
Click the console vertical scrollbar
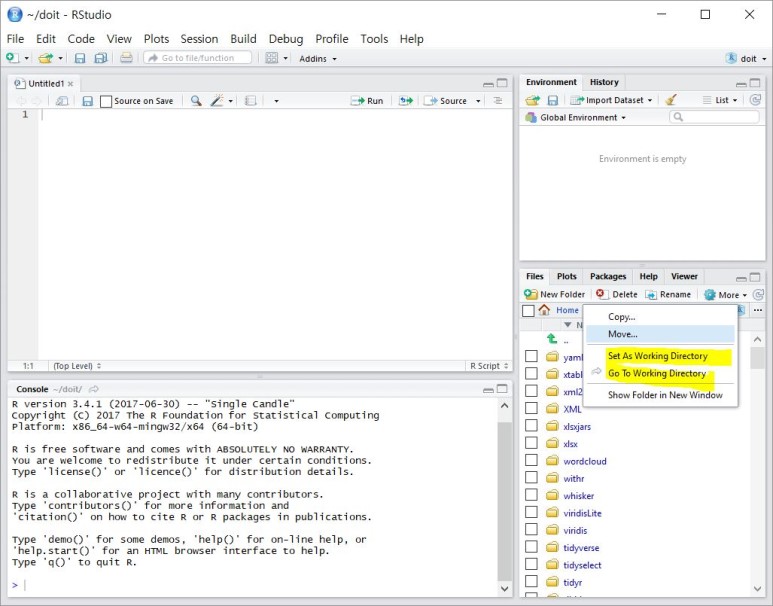tap(504, 495)
